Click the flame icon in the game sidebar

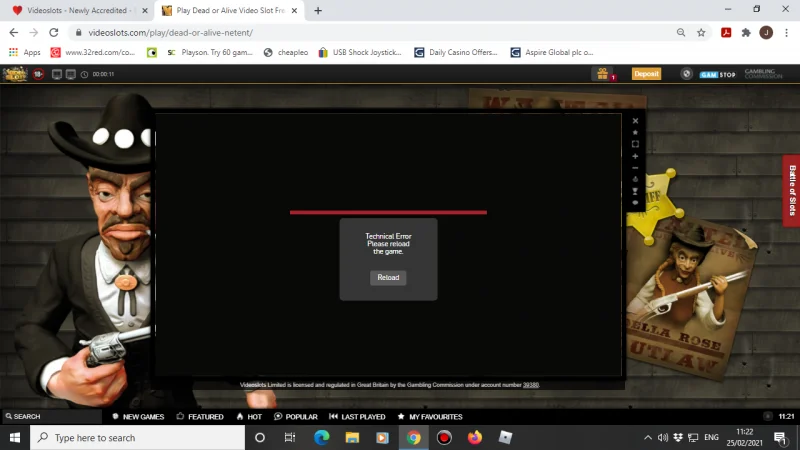click(635, 179)
